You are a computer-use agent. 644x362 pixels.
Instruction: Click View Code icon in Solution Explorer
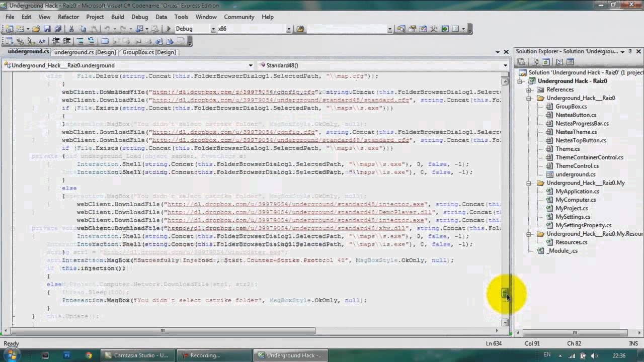tap(559, 62)
